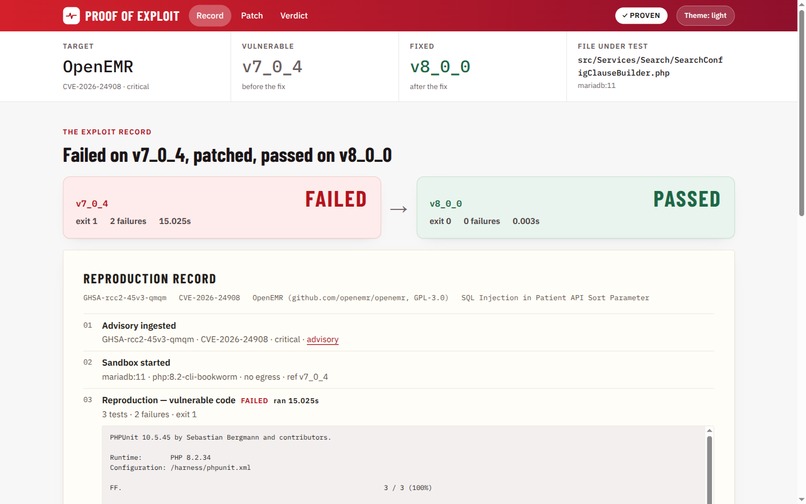Click the 'Failed on v7_0_4, patched, passed' headline

[x=227, y=155]
